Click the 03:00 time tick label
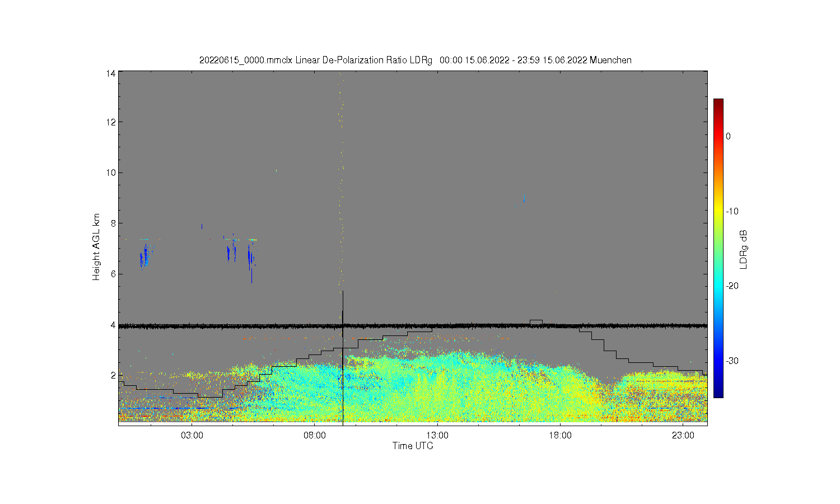The height and width of the screenshot is (504, 840). tap(192, 436)
